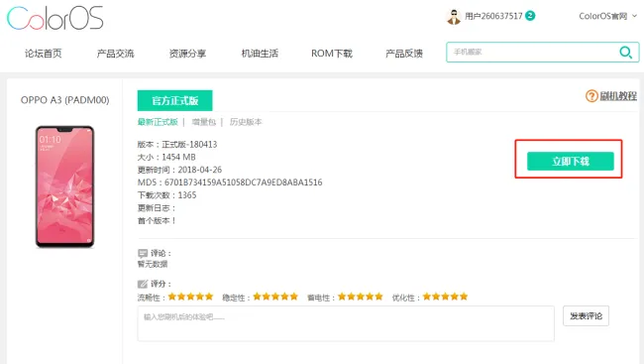This screenshot has height=364, width=644.
Task: Set 稳定性 rating to one star
Action: click(258, 297)
